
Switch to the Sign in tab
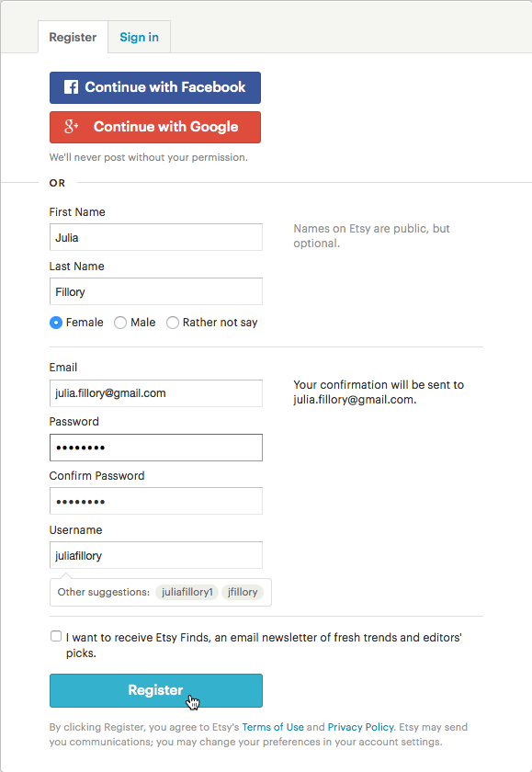coord(140,37)
